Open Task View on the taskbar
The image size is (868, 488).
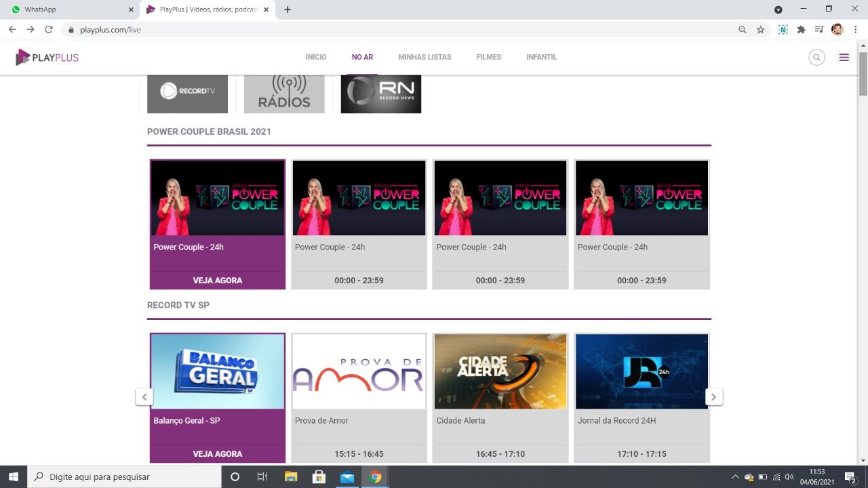262,476
